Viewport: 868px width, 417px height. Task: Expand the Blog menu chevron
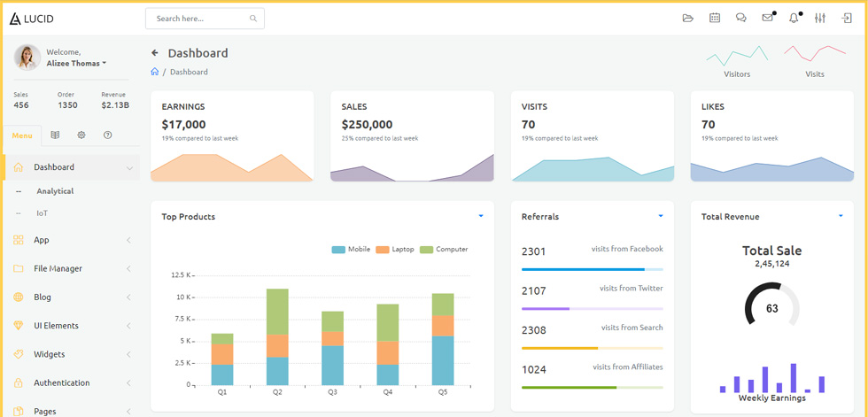coord(128,297)
